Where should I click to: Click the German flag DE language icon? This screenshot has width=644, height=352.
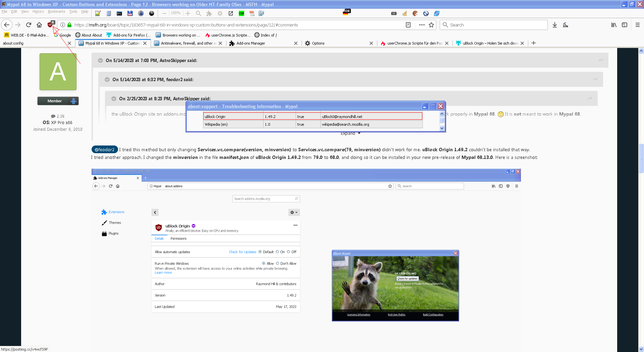(346, 12)
